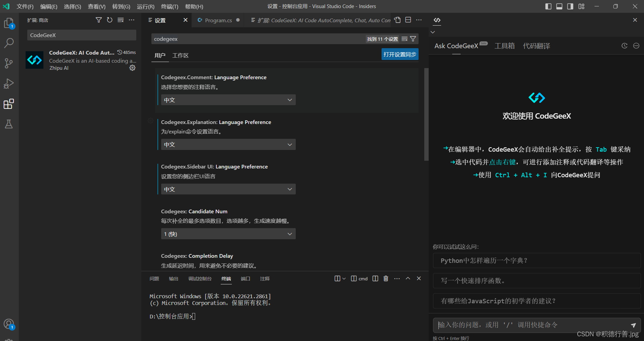Clear extensions search results icon
The image size is (644, 341).
[120, 20]
